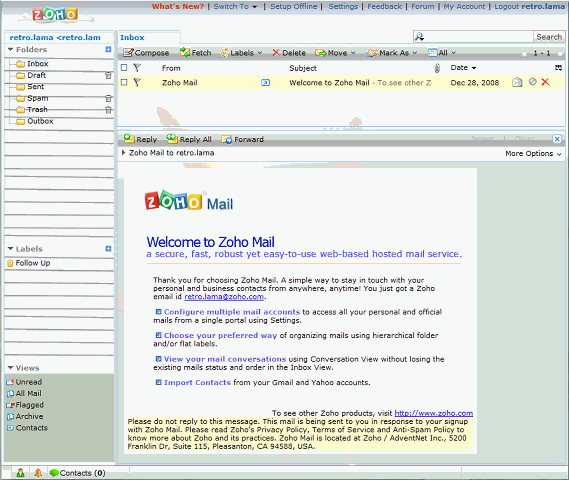Open the More Options dropdown
The width and height of the screenshot is (569, 480).
point(533,153)
